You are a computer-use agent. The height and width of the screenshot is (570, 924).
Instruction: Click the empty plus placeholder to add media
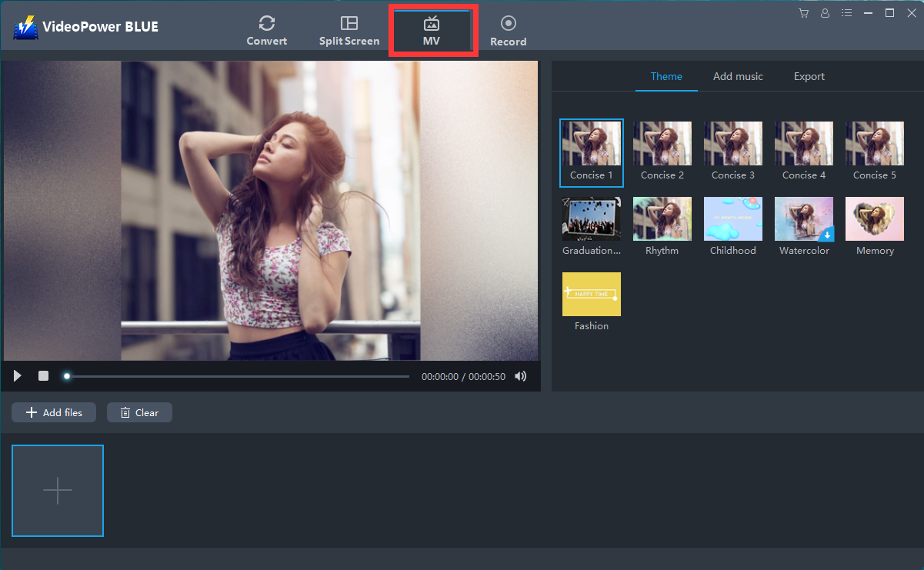(x=58, y=490)
